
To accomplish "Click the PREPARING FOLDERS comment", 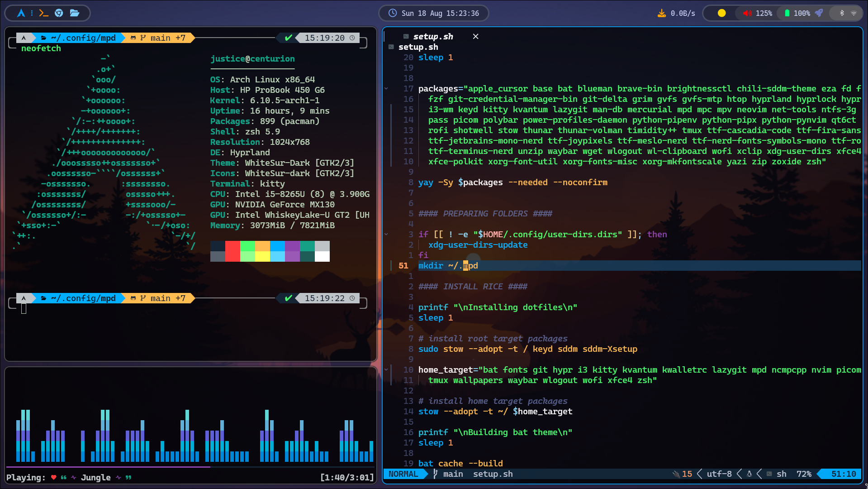I will tap(485, 214).
